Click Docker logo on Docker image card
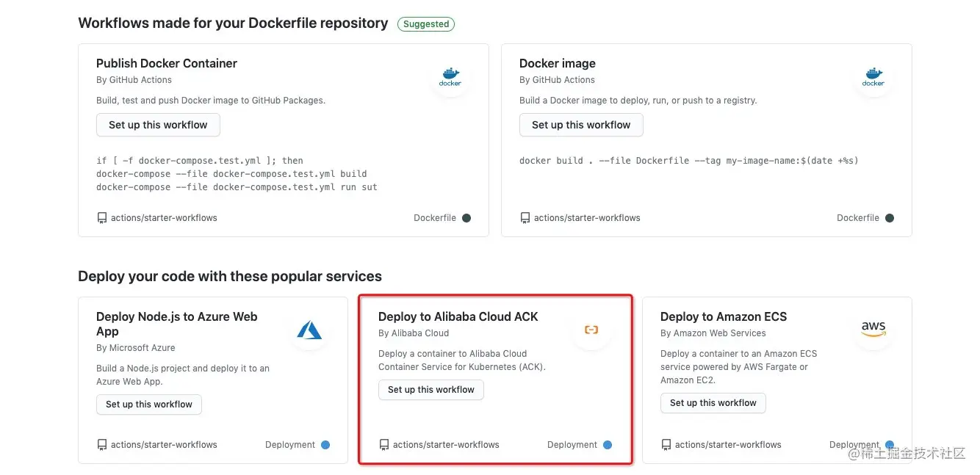 tap(873, 77)
